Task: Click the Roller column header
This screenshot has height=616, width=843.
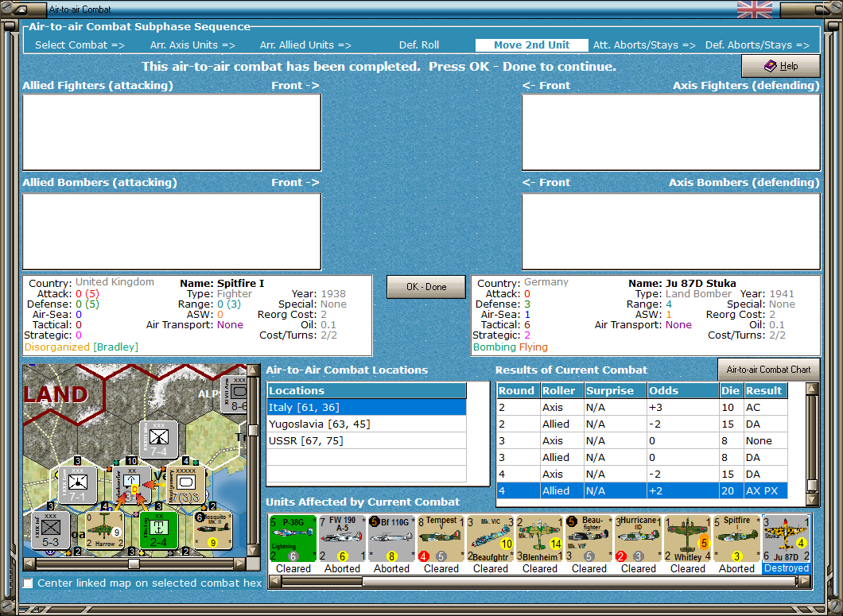Action: click(x=561, y=391)
